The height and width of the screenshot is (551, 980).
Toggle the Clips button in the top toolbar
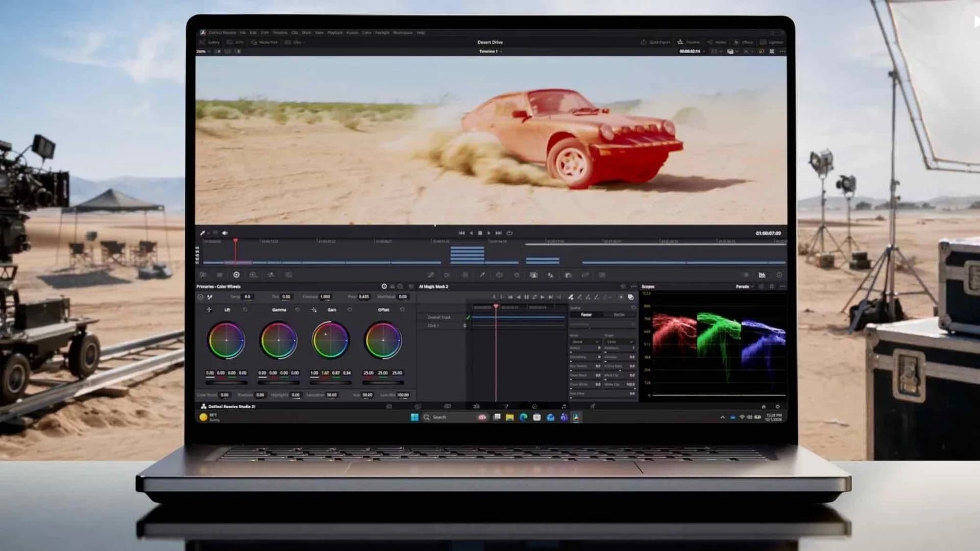pos(293,42)
